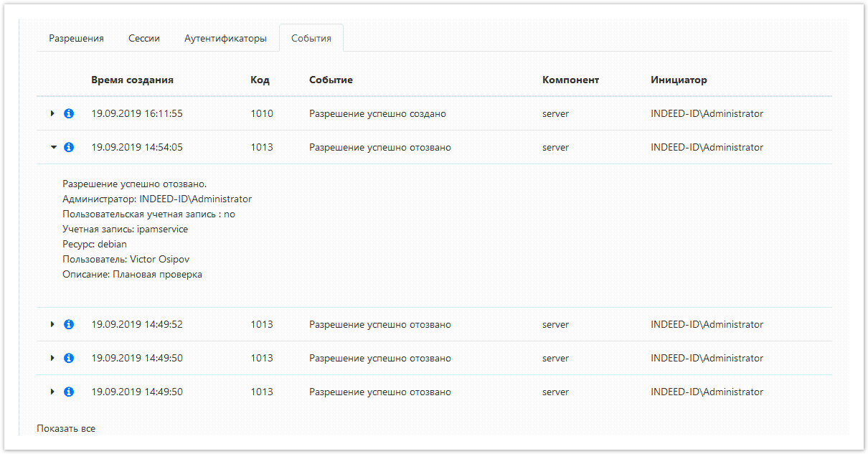Expand the second-to-last event row arrow
868x454 pixels.
point(52,358)
